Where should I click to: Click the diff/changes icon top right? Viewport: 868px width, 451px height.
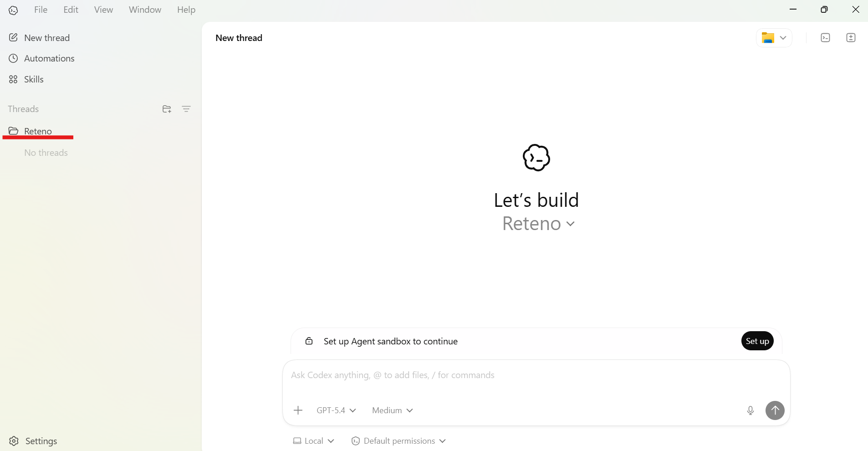tap(851, 38)
